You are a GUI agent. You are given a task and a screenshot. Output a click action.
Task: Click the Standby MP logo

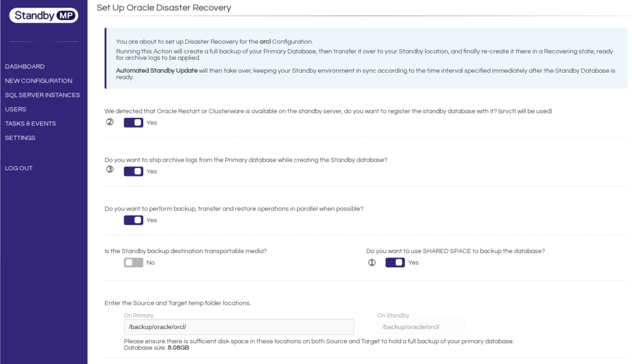click(44, 15)
